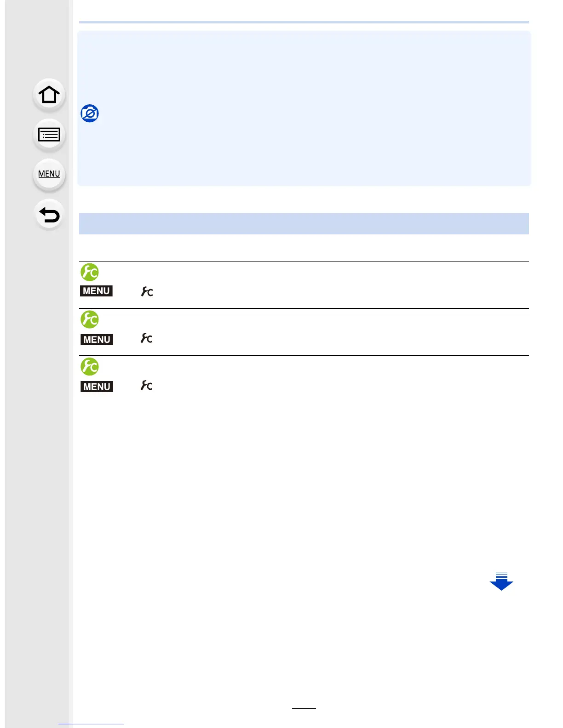Click the second black MENU badge
Image resolution: width=563 pixels, height=728 pixels.
click(x=97, y=339)
